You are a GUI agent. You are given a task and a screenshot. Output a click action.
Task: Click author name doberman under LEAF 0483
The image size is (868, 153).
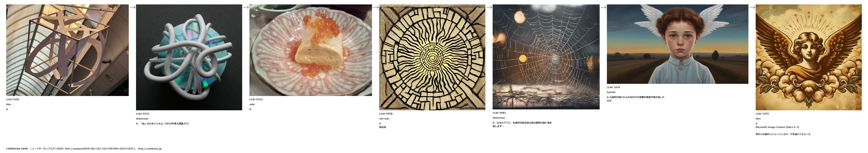pos(499,118)
